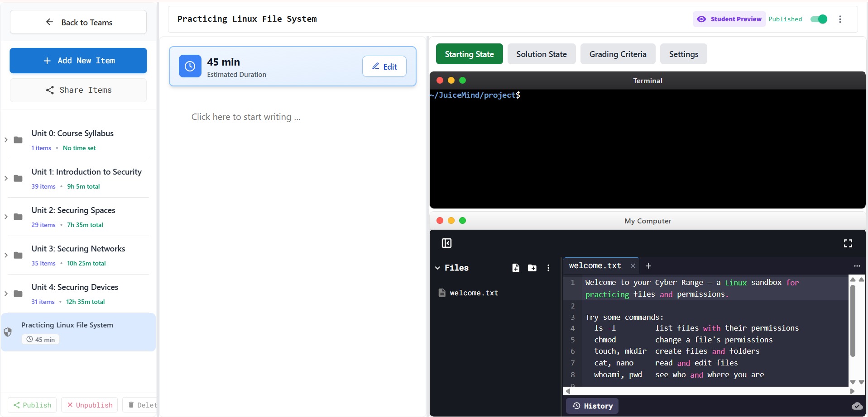Image resolution: width=868 pixels, height=417 pixels.
Task: Toggle the Published switch
Action: (x=819, y=19)
